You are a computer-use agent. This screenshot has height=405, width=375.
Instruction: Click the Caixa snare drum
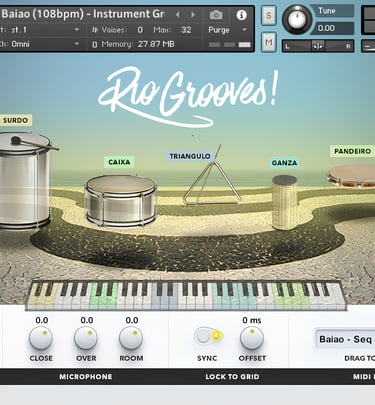click(121, 201)
